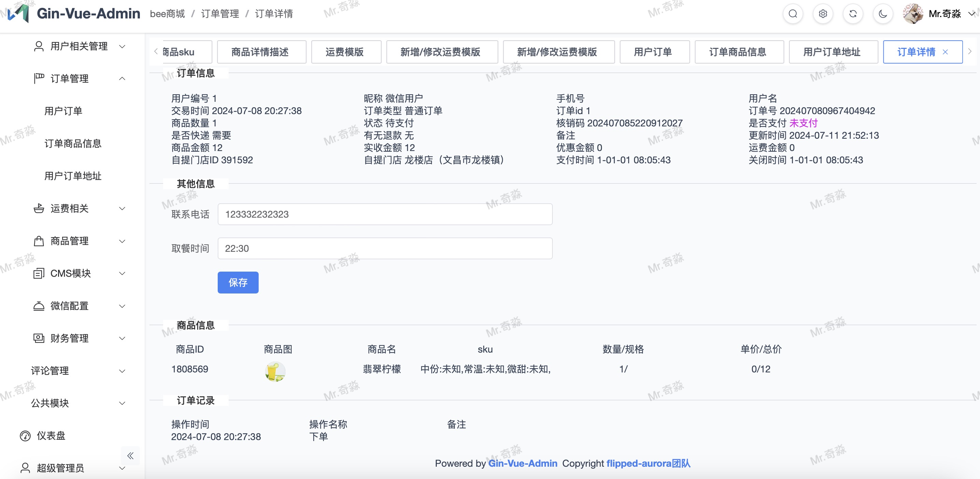The height and width of the screenshot is (479, 980).
Task: Click the search icon in header
Action: 793,14
